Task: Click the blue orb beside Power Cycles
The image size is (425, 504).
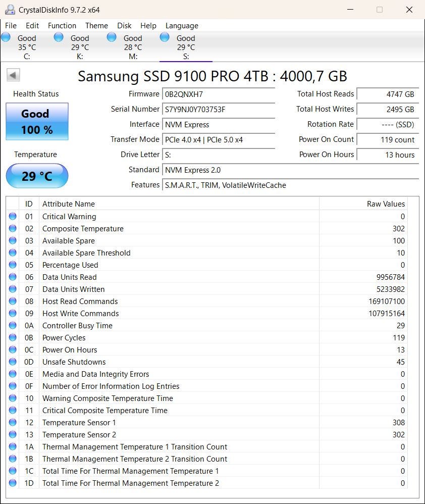Action: tap(13, 337)
